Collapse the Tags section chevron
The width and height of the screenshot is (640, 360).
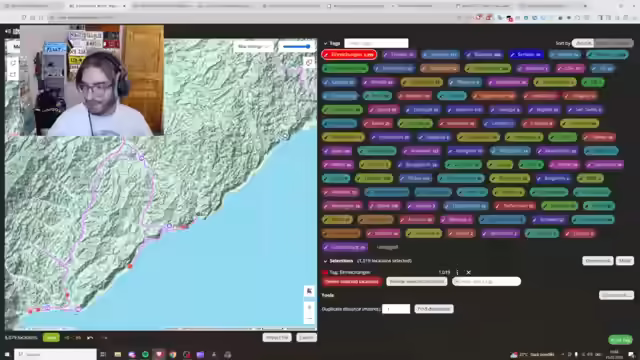coord(325,43)
